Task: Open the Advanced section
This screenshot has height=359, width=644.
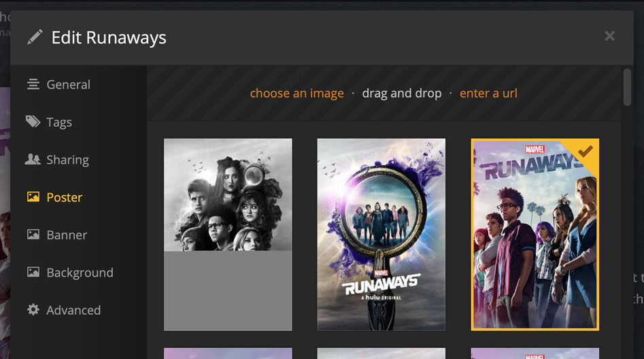Action: [73, 310]
